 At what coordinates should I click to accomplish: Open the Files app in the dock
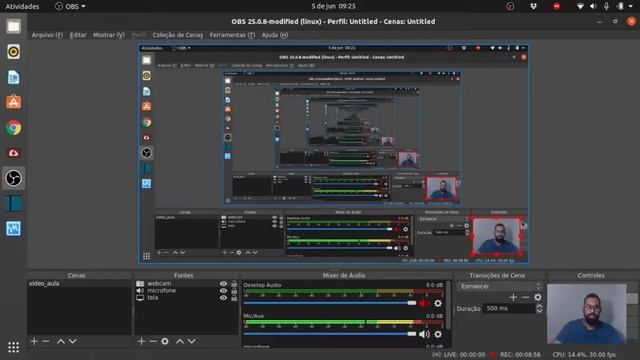point(13,27)
